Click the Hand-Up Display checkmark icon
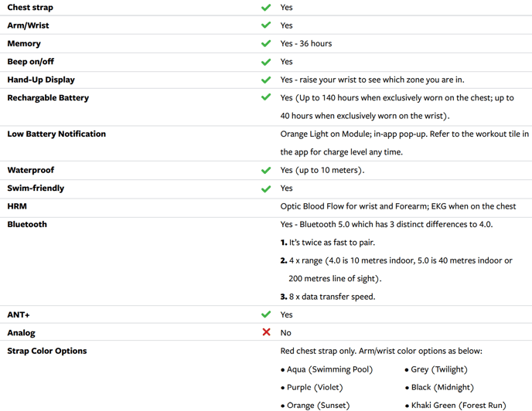The image size is (532, 411). tap(266, 80)
